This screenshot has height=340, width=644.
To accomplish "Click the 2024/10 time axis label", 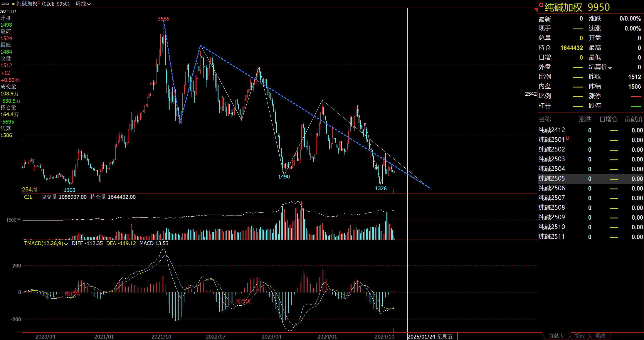I will click(x=384, y=337).
